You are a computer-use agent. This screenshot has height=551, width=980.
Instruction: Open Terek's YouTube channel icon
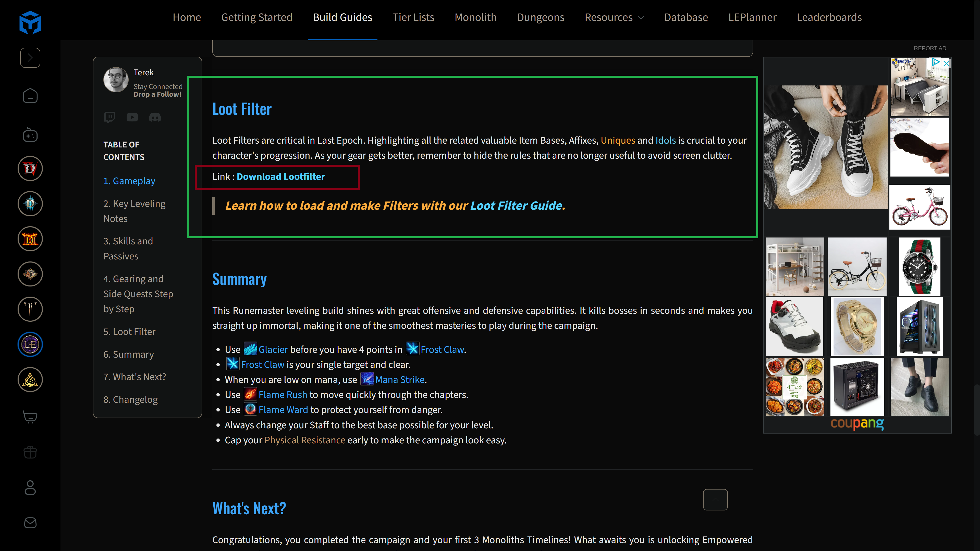[x=132, y=117]
